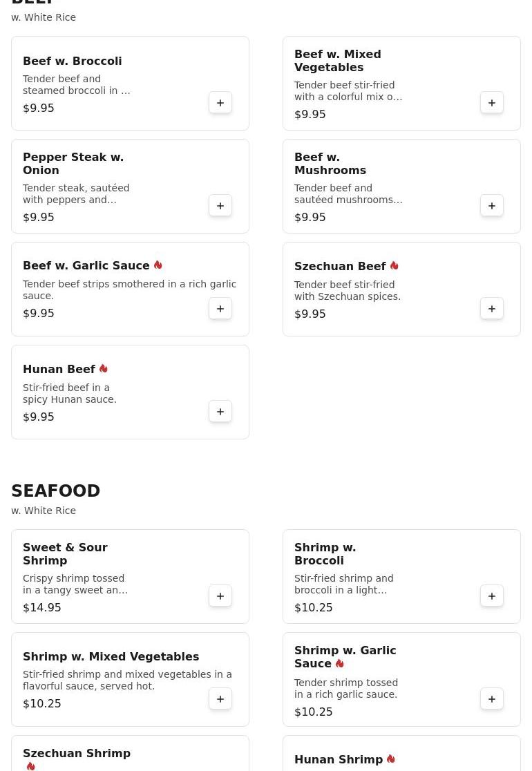This screenshot has height=771, width=532.
Task: Click the Shrimp w. Mixed Vegetables description
Action: pyautogui.click(x=127, y=680)
